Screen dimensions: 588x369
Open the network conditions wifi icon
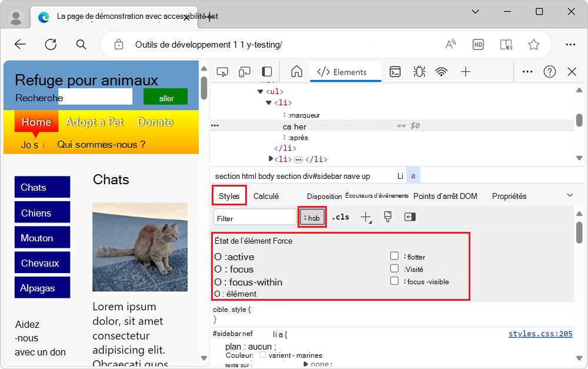[441, 71]
